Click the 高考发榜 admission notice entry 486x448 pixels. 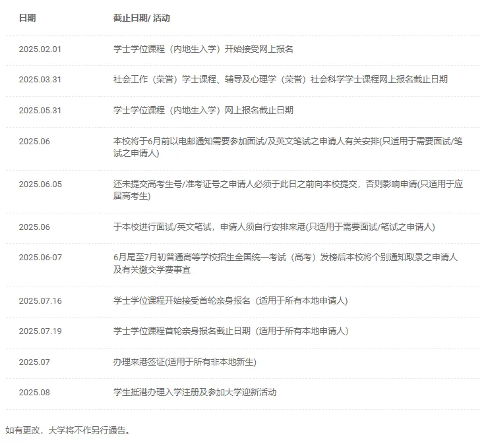tap(285, 263)
